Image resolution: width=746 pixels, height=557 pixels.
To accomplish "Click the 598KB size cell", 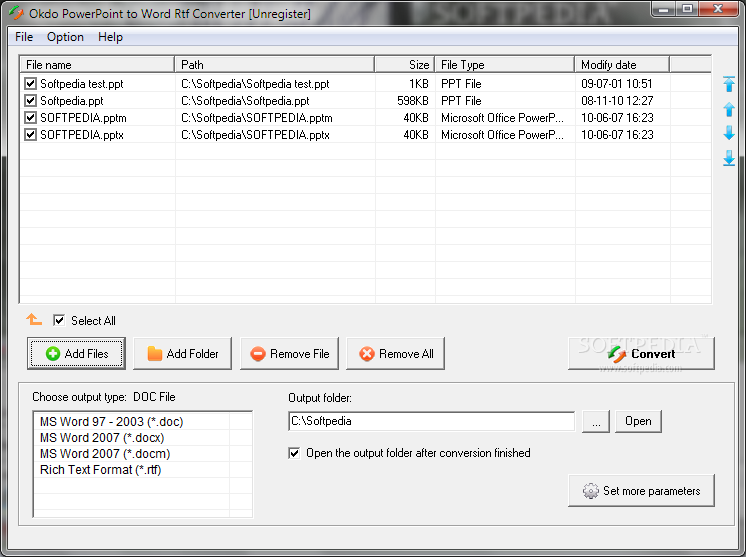I will 412,101.
